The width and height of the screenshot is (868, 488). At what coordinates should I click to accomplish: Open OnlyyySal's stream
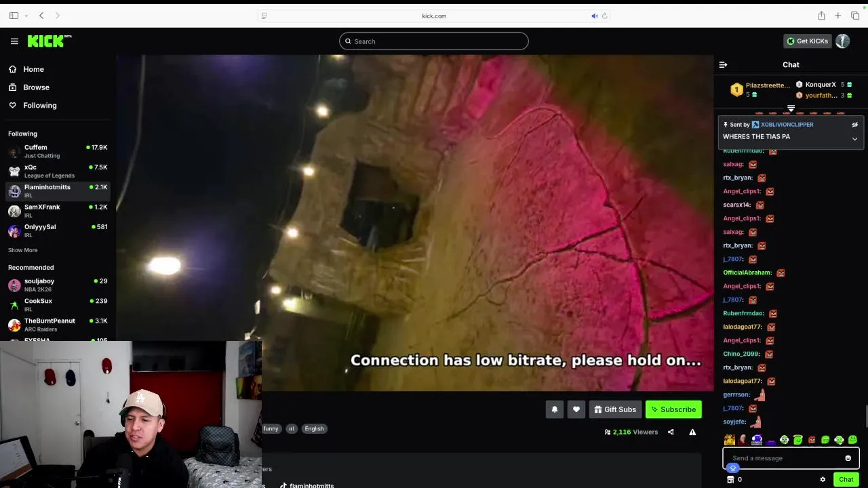pyautogui.click(x=58, y=230)
